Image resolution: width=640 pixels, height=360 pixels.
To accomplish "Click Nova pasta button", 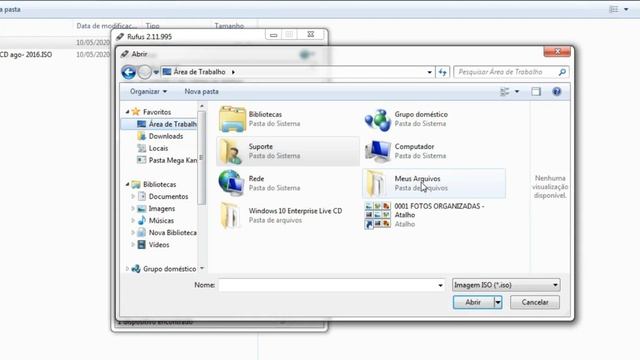I will pyautogui.click(x=201, y=91).
